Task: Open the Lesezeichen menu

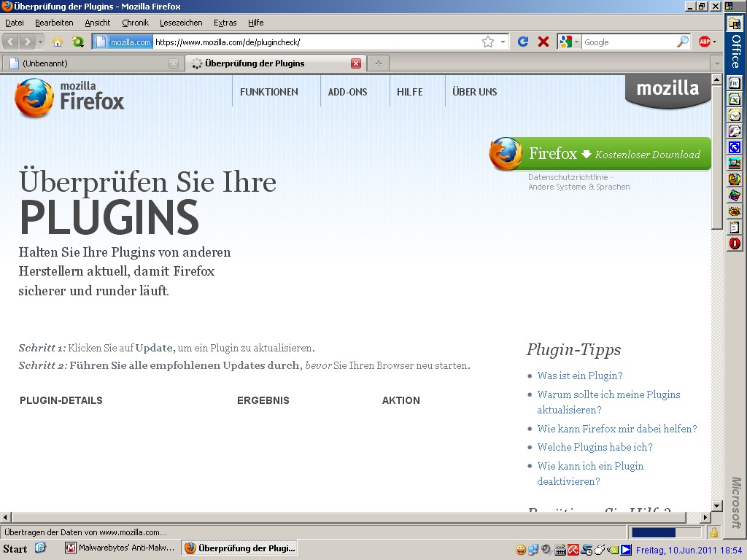Action: pyautogui.click(x=181, y=23)
